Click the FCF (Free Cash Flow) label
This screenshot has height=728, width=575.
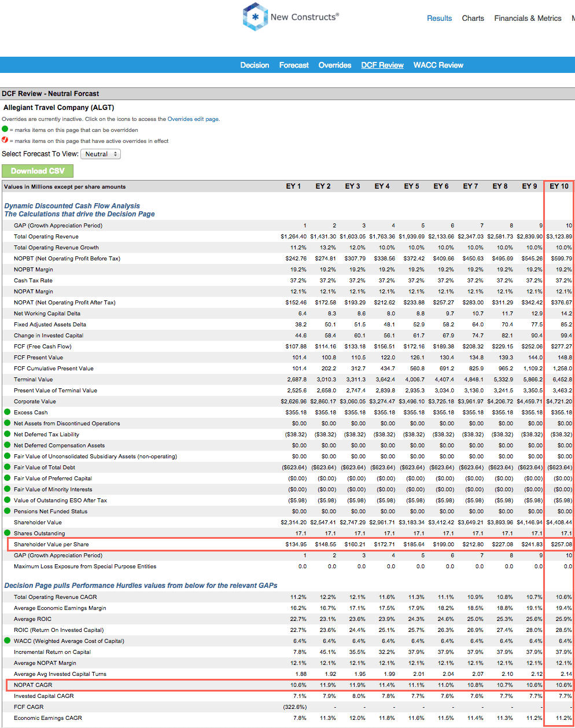point(43,347)
